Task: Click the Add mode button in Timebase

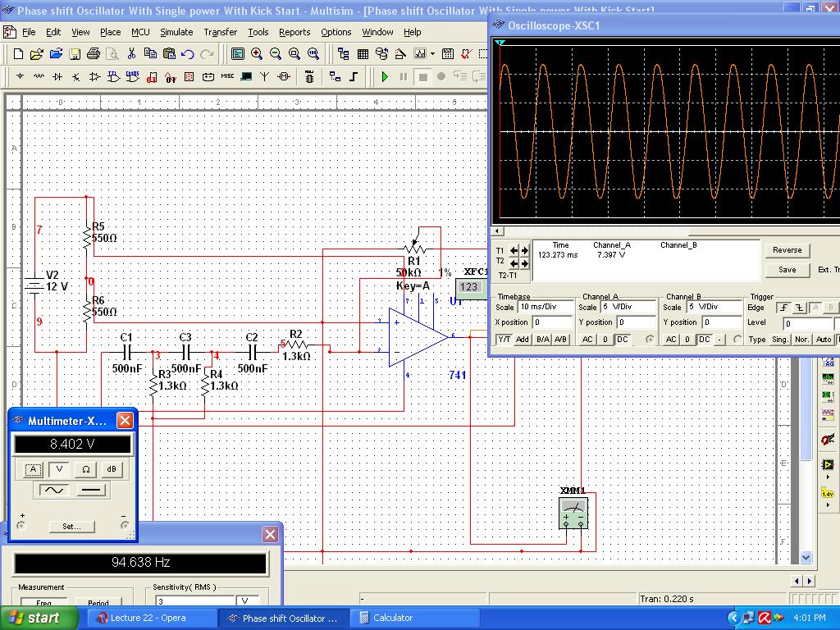Action: (523, 340)
